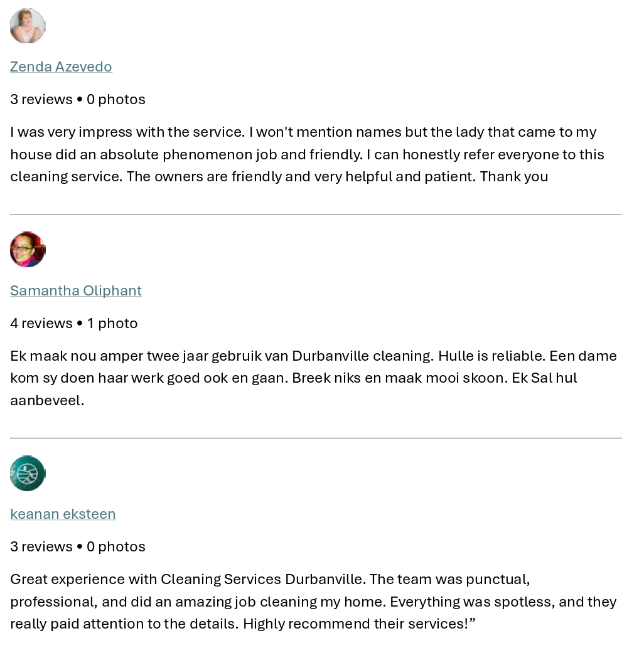Click 'Cleaning Services Durbanville' in keanan's review
The image size is (644, 648).
pos(261,579)
